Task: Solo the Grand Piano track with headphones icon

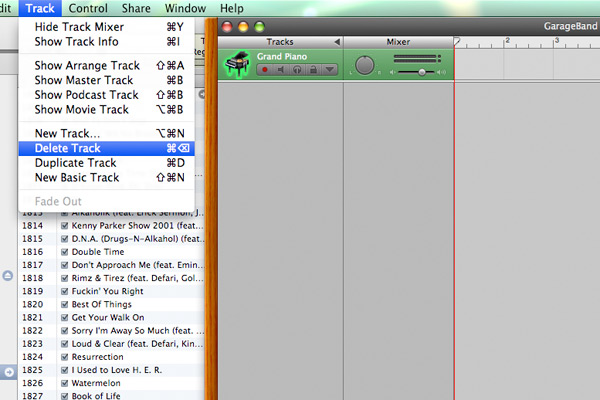Action: (297, 70)
